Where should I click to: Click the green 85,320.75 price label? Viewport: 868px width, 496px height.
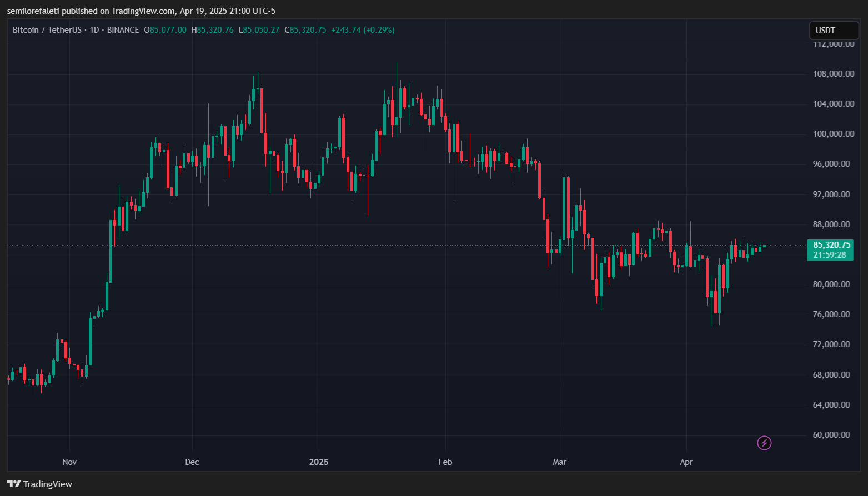[830, 244]
